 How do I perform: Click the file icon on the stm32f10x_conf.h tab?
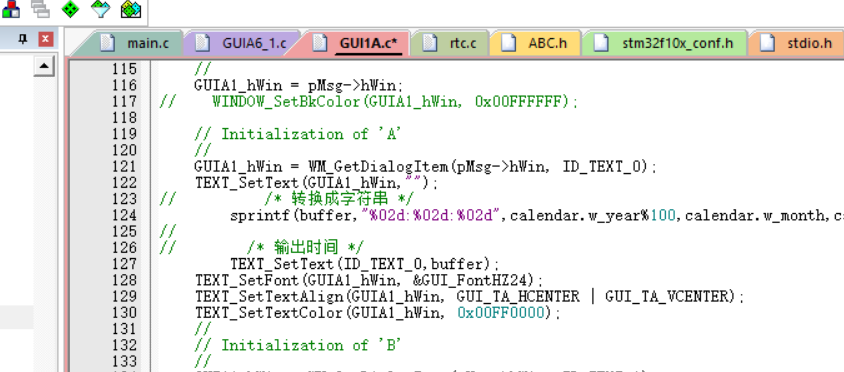(x=601, y=43)
